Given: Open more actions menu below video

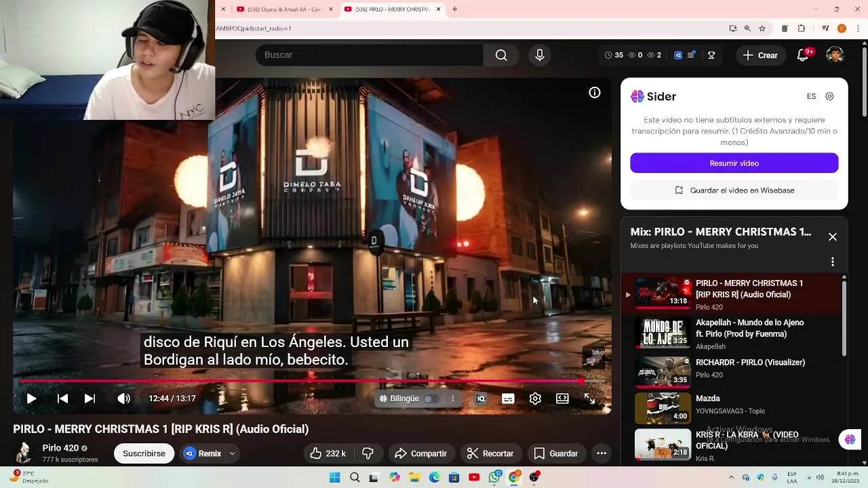Looking at the screenshot, I should [601, 453].
